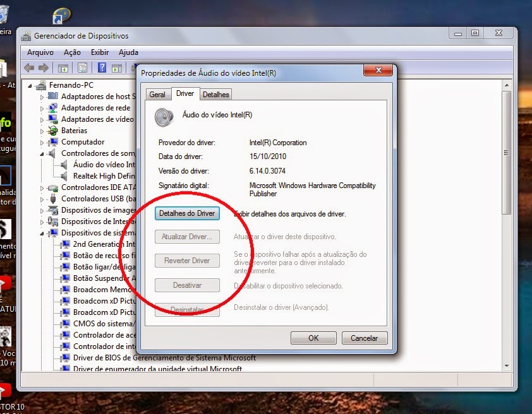532x414 pixels.
Task: Select Driver de enumerador da unidade virtual
Action: [158, 369]
